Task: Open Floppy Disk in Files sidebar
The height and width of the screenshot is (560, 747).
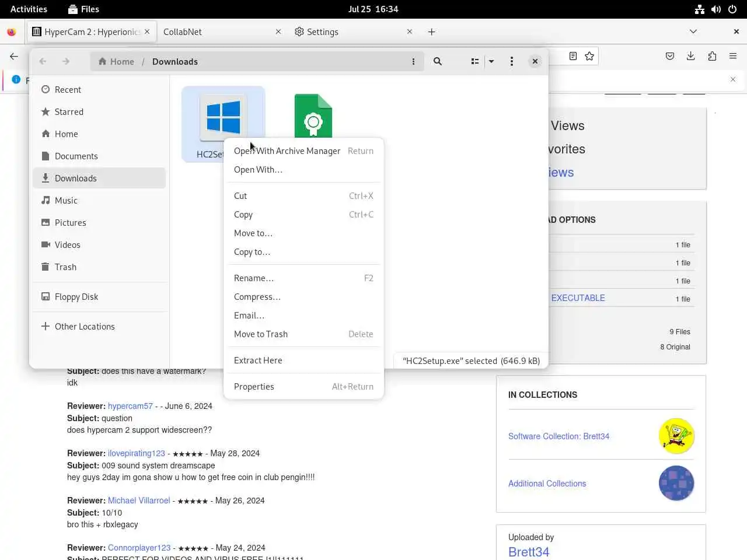Action: 99,296
